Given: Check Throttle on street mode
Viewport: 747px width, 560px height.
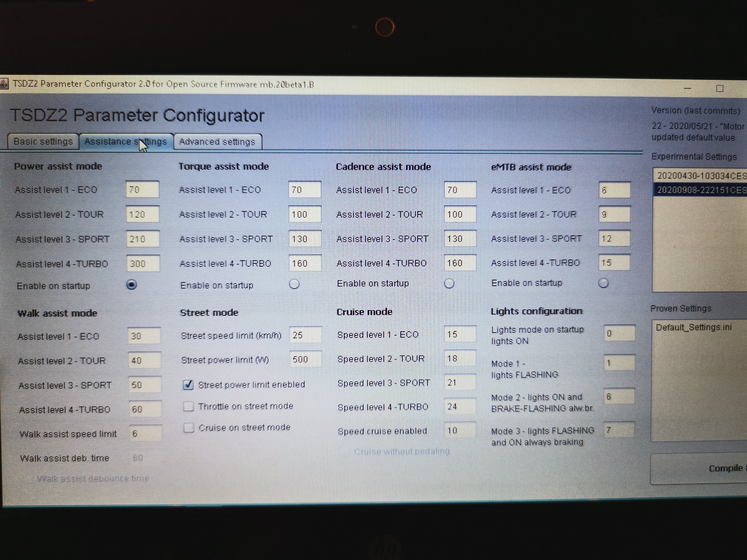Looking at the screenshot, I should pyautogui.click(x=188, y=406).
